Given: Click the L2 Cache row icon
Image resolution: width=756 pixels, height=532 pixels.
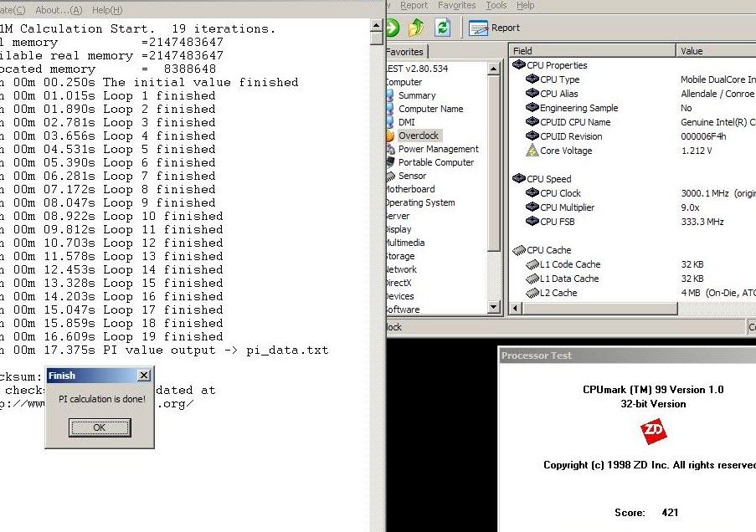Looking at the screenshot, I should tap(532, 293).
